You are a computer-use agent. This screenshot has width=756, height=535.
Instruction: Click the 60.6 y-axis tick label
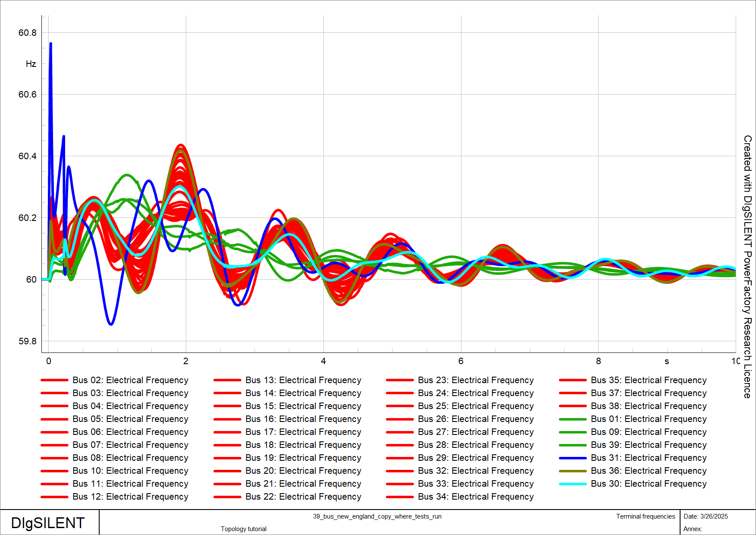point(28,94)
